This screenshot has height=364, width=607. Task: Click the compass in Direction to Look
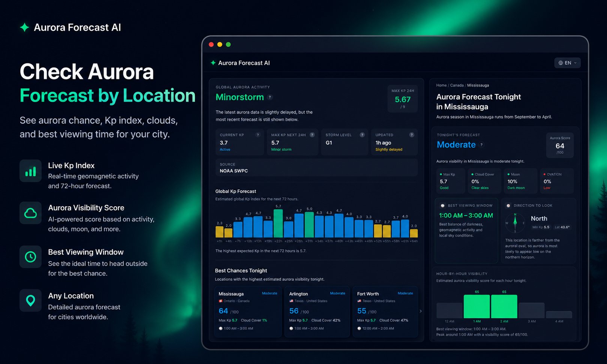point(515,223)
